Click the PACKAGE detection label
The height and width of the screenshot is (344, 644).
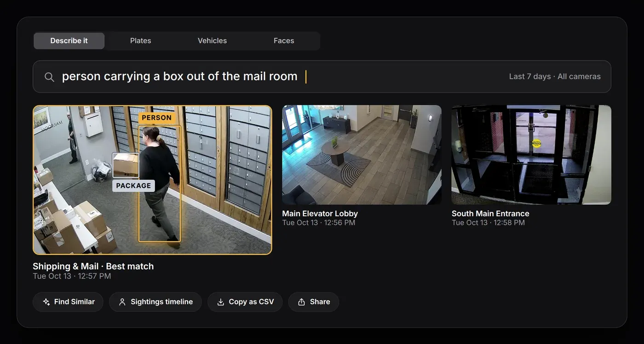[133, 186]
